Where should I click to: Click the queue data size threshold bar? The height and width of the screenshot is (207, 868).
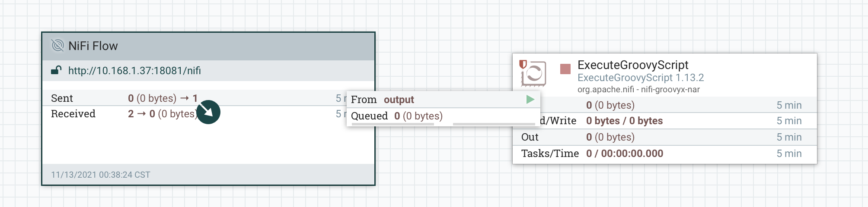(494, 124)
